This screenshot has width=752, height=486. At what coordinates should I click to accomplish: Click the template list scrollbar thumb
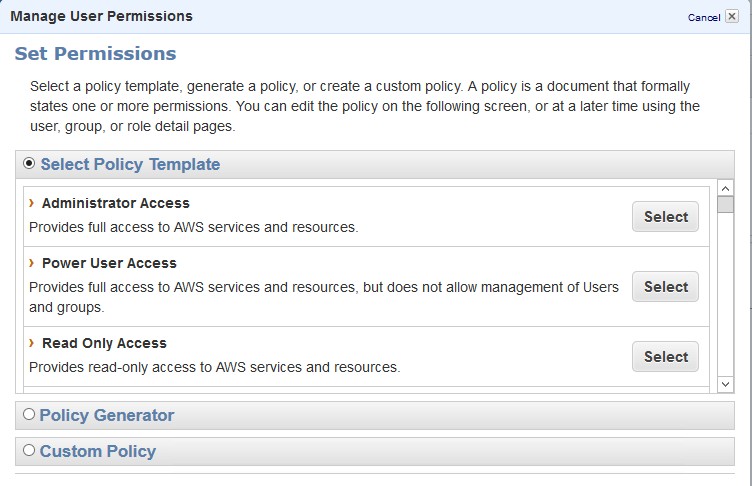726,205
